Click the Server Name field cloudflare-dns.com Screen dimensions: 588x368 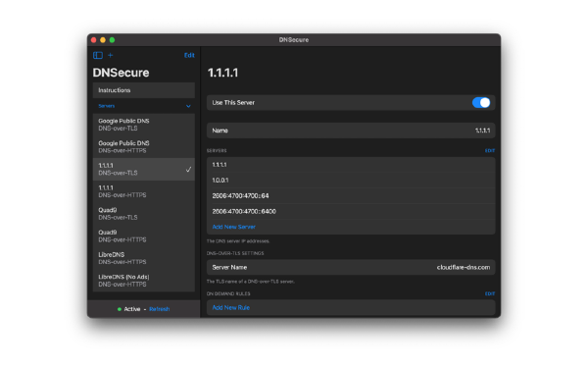click(x=351, y=267)
